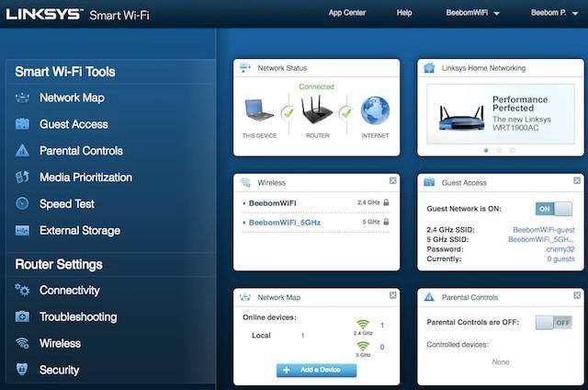Screen dimensions: 588x390
Task: Open the BeebomWiFi network dropdown in header
Action: 473,14
